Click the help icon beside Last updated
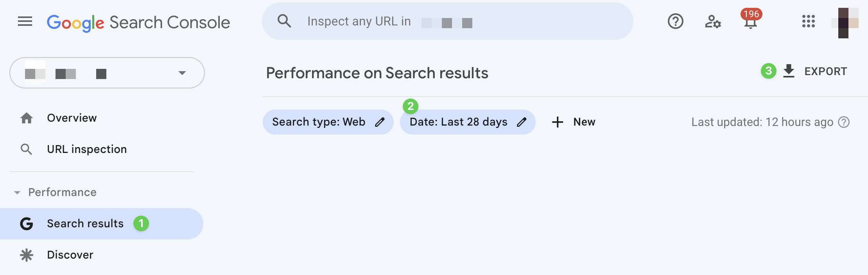Viewport: 868px width, 275px height. (x=844, y=122)
